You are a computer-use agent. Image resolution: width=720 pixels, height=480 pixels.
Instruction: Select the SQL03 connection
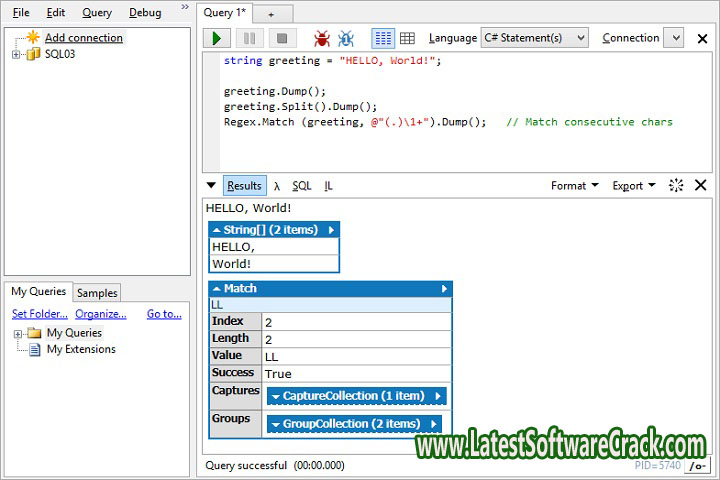60,54
